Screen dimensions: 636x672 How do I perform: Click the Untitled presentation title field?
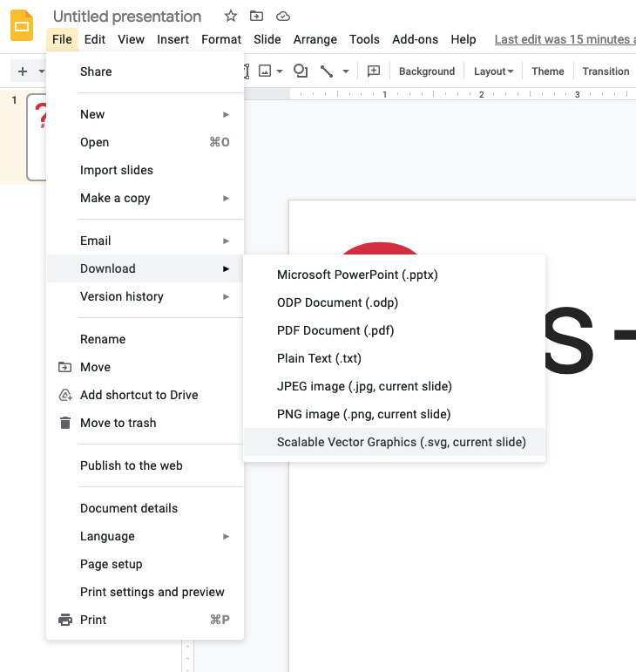(127, 17)
